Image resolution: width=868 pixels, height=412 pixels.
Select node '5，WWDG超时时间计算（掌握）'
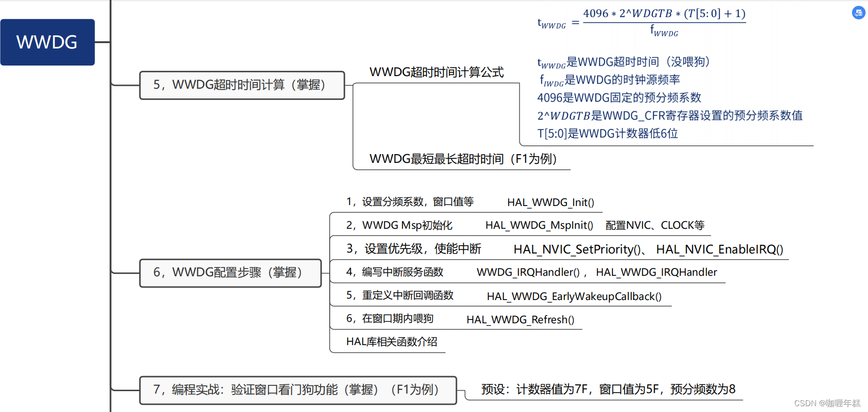tap(242, 85)
